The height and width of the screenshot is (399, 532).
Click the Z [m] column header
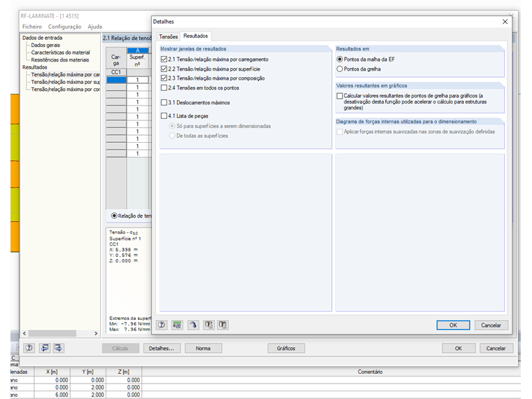124,372
